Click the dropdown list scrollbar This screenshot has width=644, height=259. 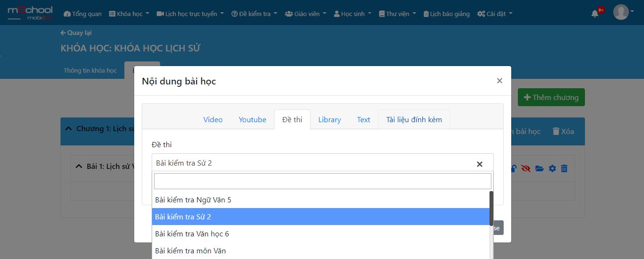(491, 208)
